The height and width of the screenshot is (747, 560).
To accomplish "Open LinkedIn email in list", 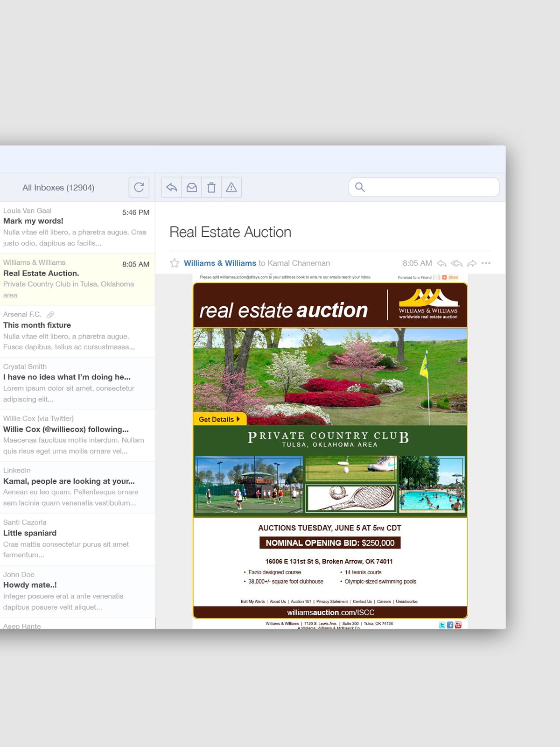I will 77,486.
